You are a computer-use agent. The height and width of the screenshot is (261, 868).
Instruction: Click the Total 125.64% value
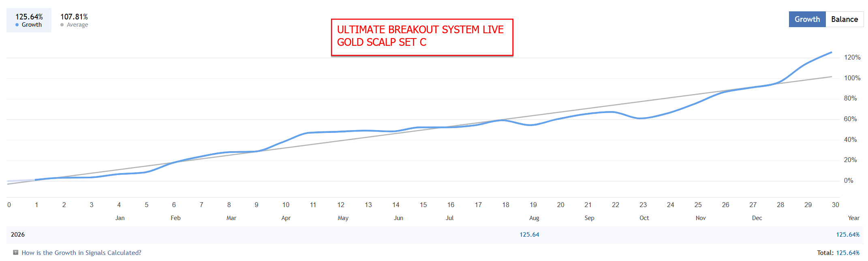click(x=848, y=253)
